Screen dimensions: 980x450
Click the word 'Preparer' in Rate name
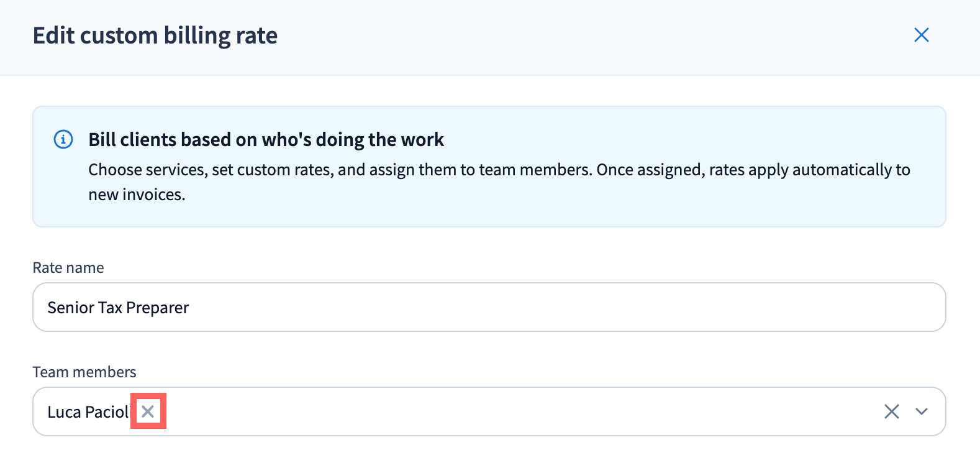(x=158, y=308)
